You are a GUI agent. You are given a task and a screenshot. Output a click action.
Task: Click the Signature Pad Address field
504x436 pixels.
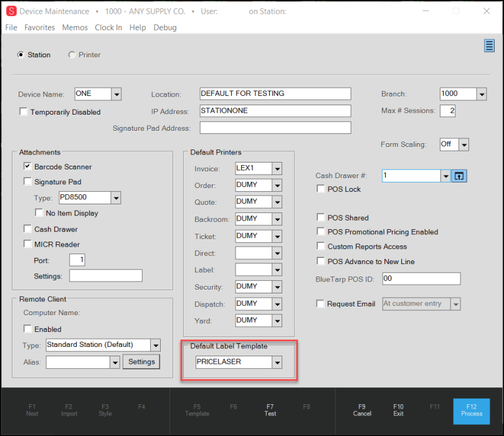pos(275,128)
